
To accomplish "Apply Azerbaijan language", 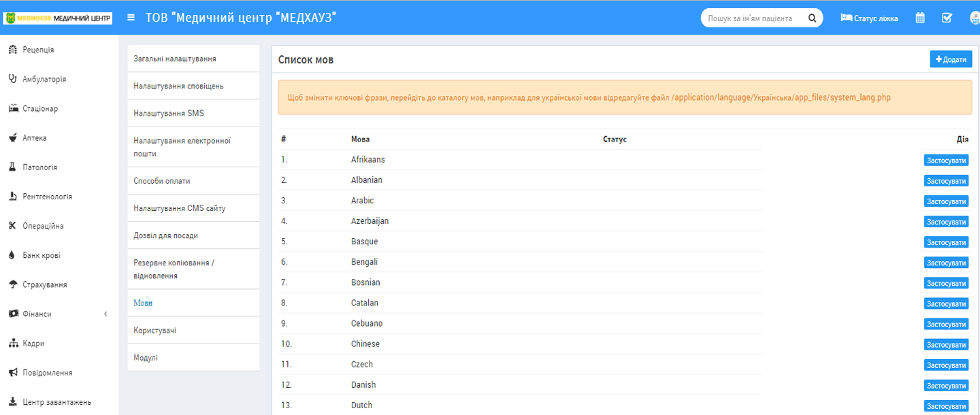I will tap(946, 222).
